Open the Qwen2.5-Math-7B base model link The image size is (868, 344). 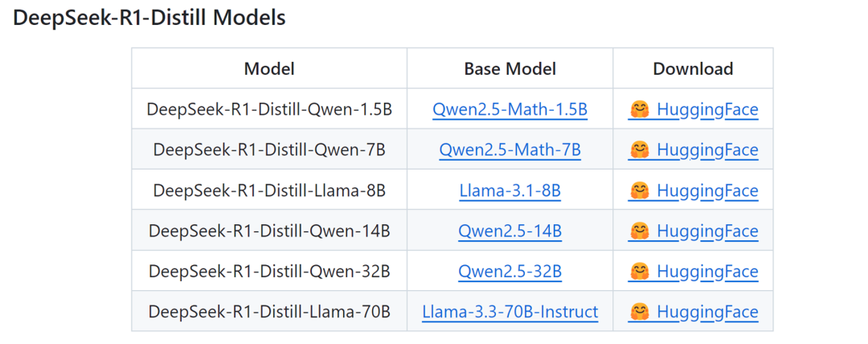tap(510, 149)
